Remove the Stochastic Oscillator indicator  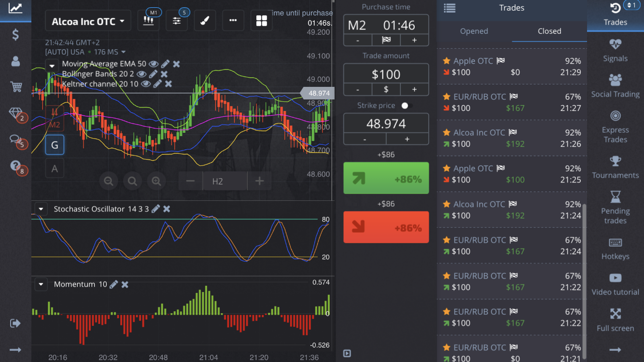coord(167,209)
